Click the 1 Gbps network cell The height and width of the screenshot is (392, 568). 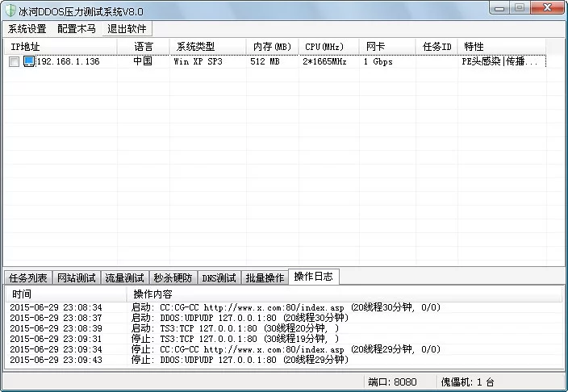378,61
